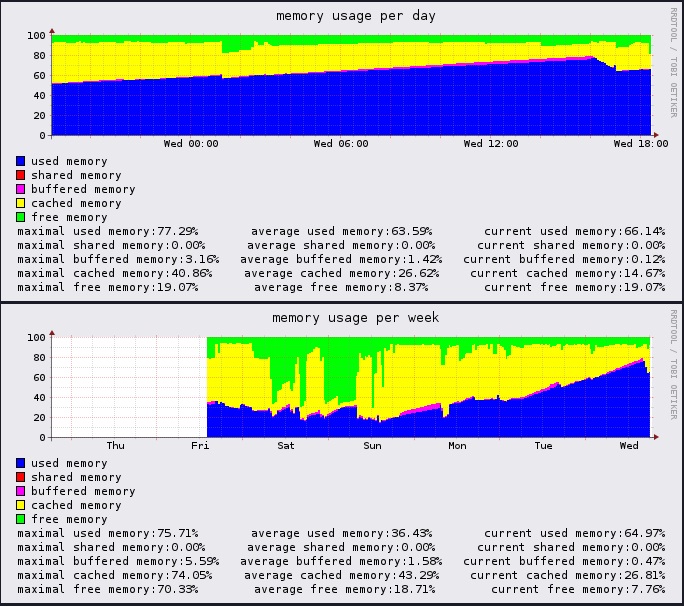Click the blue used memory swatch in daily legend
This screenshot has height=606, width=684.
(21, 161)
